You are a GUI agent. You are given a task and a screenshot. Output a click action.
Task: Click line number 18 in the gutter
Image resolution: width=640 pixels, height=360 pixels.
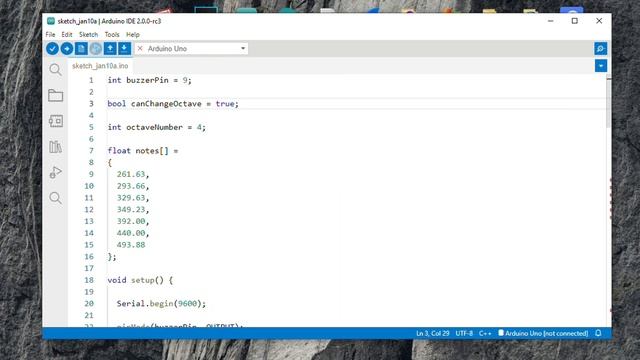click(x=89, y=280)
